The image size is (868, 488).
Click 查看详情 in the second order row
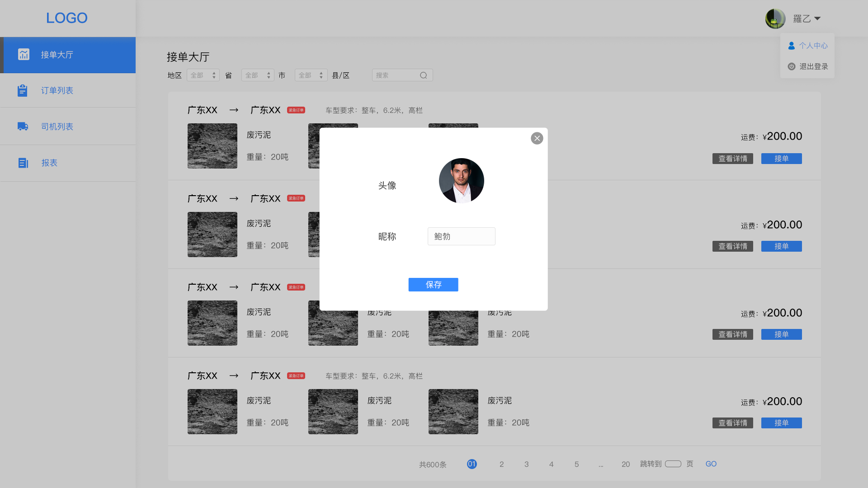[x=733, y=246]
